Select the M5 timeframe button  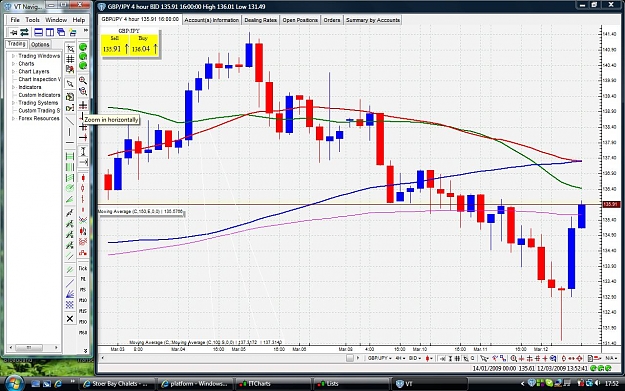tap(83, 290)
